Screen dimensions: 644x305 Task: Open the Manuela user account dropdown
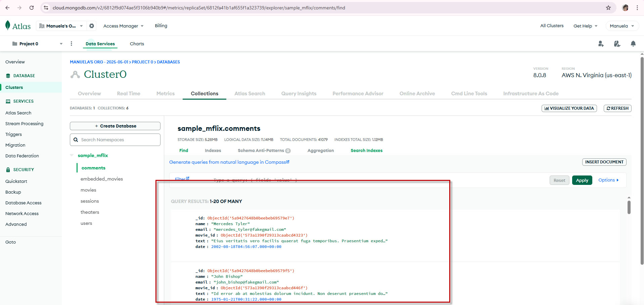click(622, 26)
